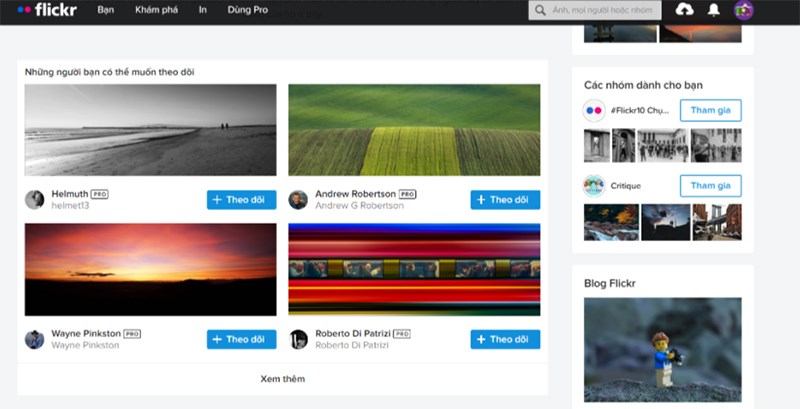
Task: Open the account avatar menu
Action: [743, 10]
